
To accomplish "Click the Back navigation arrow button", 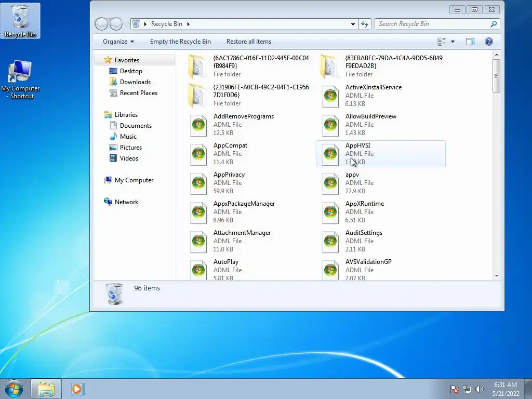I will click(x=101, y=24).
